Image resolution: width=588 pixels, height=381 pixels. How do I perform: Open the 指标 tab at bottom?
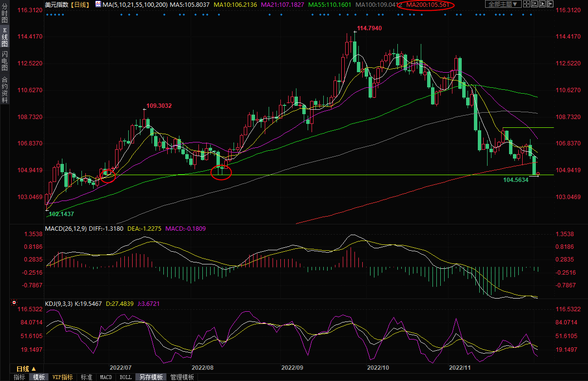(x=20, y=377)
